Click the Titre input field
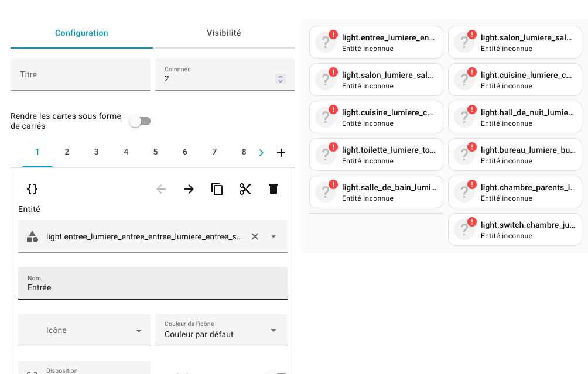 (80, 74)
